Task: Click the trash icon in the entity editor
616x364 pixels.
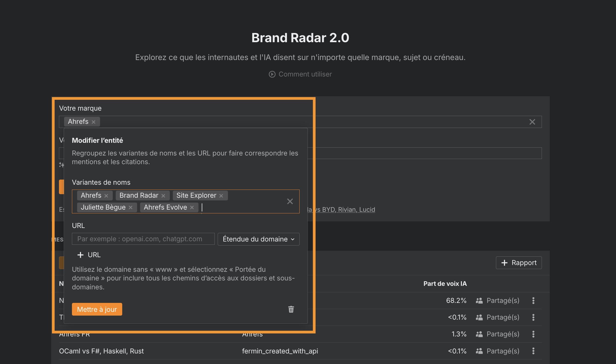Action: (291, 309)
